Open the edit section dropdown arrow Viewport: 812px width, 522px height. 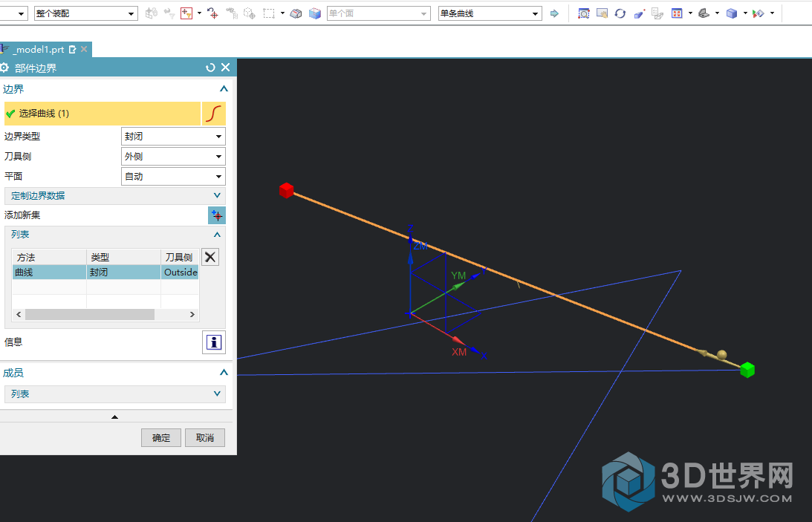(772, 13)
